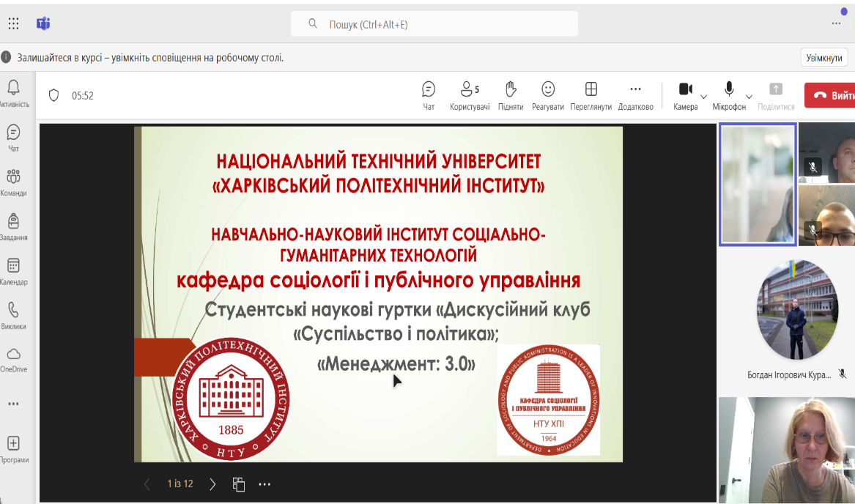The width and height of the screenshot is (855, 504).
Task: Open Виклики in the left sidebar
Action: (x=14, y=315)
